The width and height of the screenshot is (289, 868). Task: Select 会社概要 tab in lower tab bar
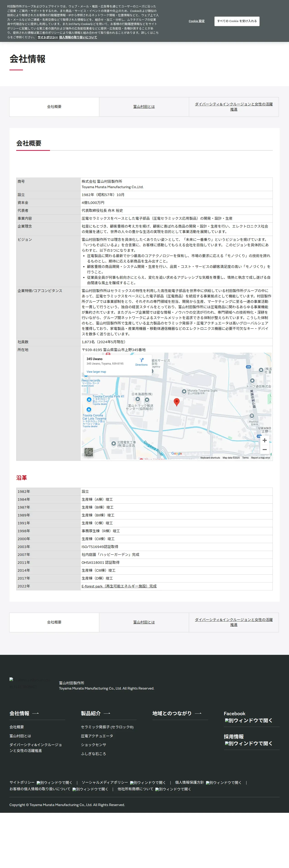pyautogui.click(x=54, y=622)
